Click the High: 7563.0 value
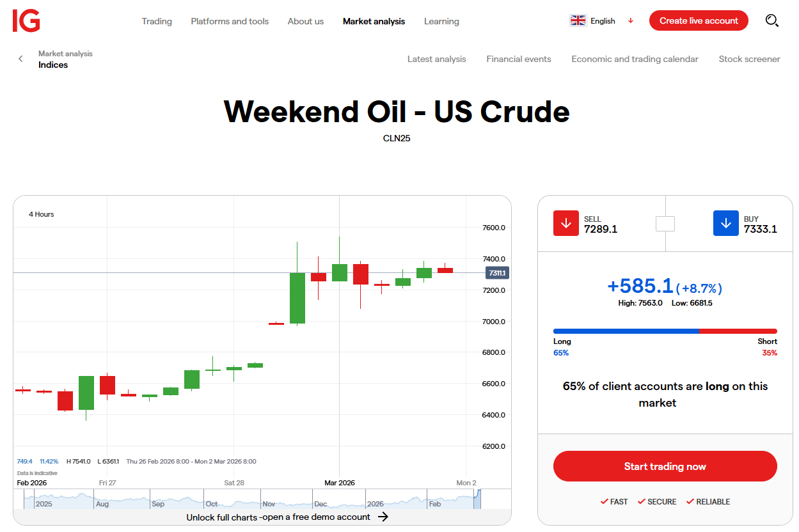The image size is (799, 532). (x=640, y=303)
